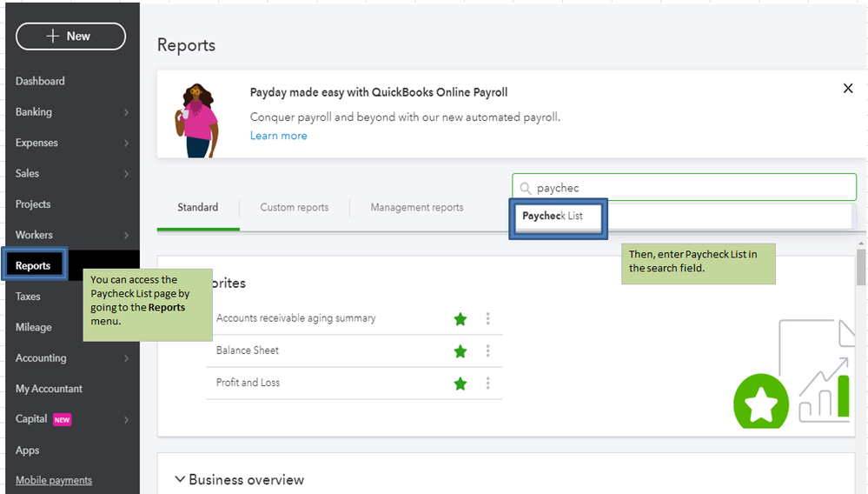Expand the Banking submenu arrow
868x494 pixels.
126,112
